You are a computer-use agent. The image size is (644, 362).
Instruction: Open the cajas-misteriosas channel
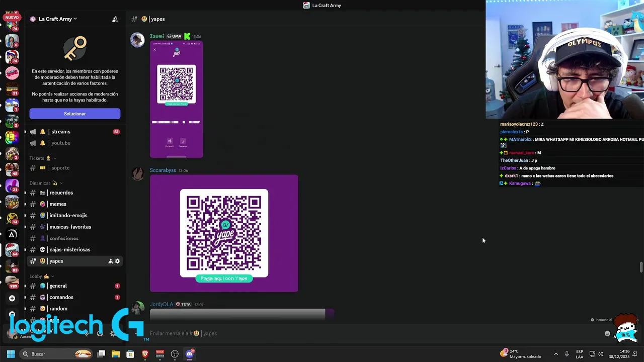73,249
